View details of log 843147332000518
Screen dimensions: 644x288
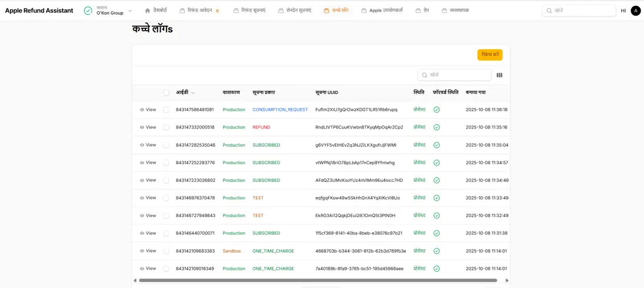[x=148, y=127]
